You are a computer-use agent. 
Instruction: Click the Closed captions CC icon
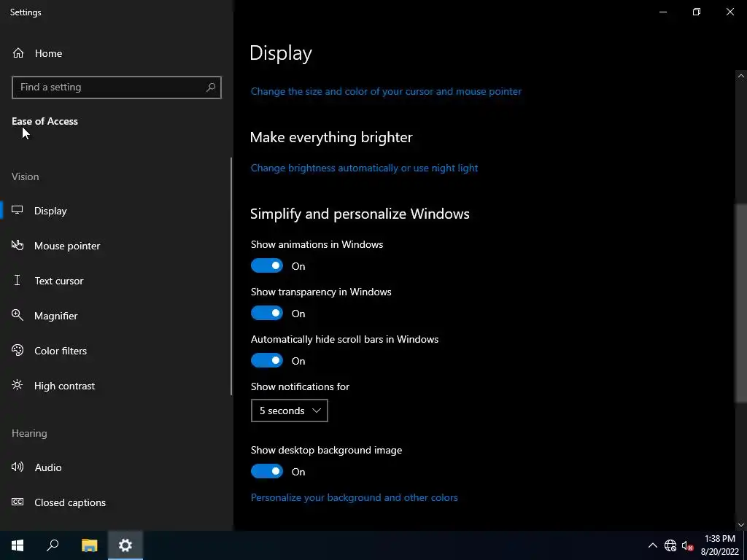pos(18,502)
